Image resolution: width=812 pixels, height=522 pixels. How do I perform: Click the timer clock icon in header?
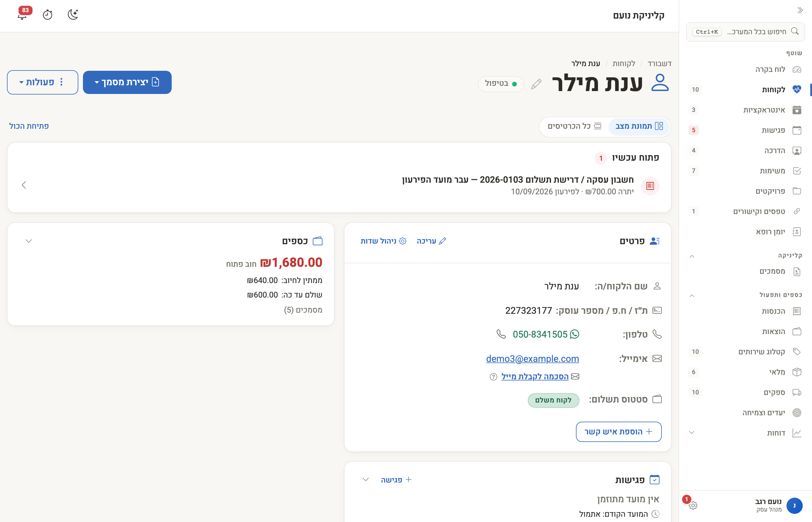[48, 14]
